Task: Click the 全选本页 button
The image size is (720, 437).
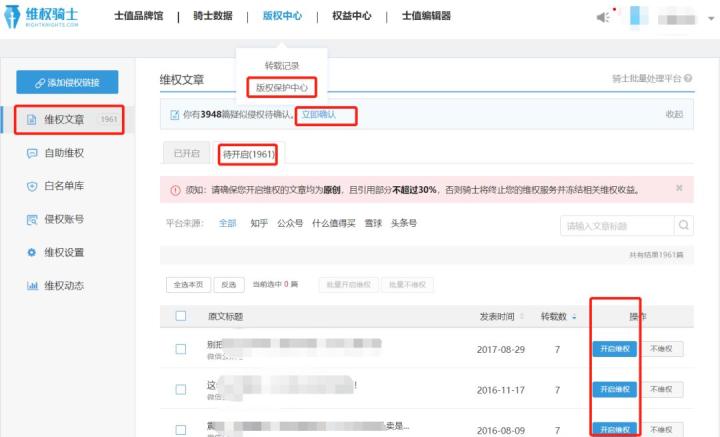Action: click(x=188, y=285)
